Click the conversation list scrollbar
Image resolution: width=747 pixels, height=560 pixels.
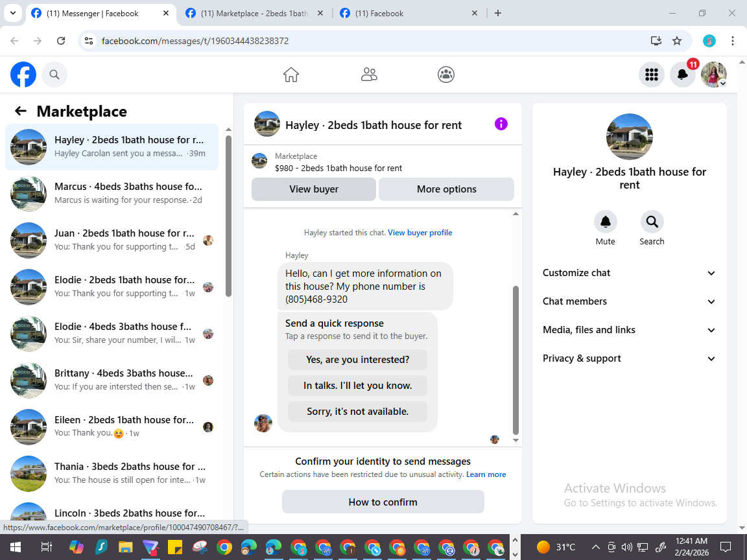point(229,216)
